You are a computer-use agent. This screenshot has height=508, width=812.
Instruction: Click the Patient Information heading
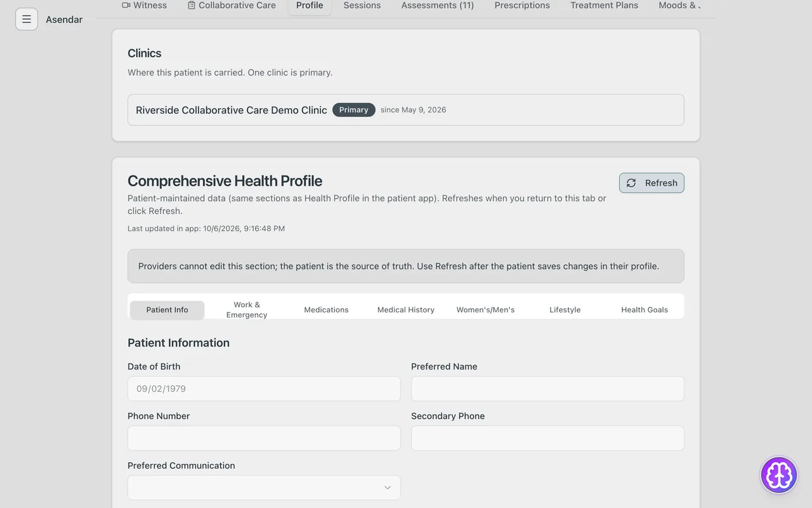click(x=178, y=343)
